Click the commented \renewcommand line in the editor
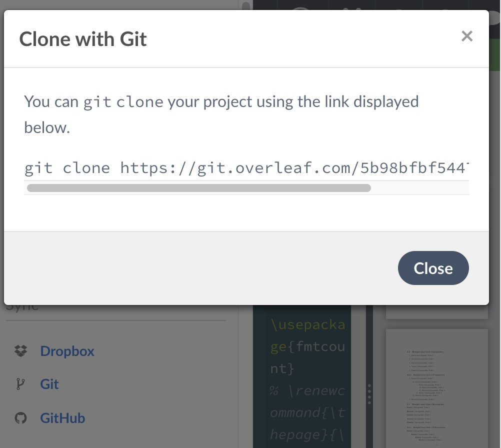This screenshot has height=448, width=501. (x=307, y=412)
